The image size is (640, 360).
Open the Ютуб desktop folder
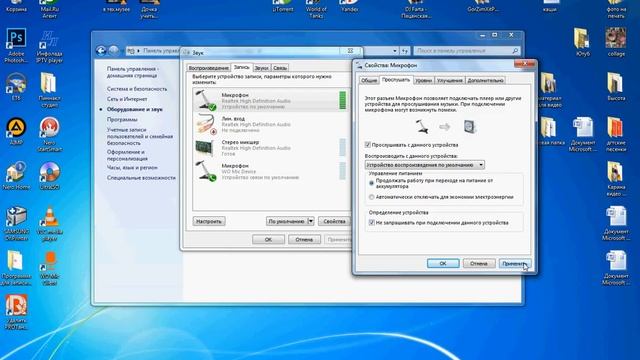tap(582, 42)
